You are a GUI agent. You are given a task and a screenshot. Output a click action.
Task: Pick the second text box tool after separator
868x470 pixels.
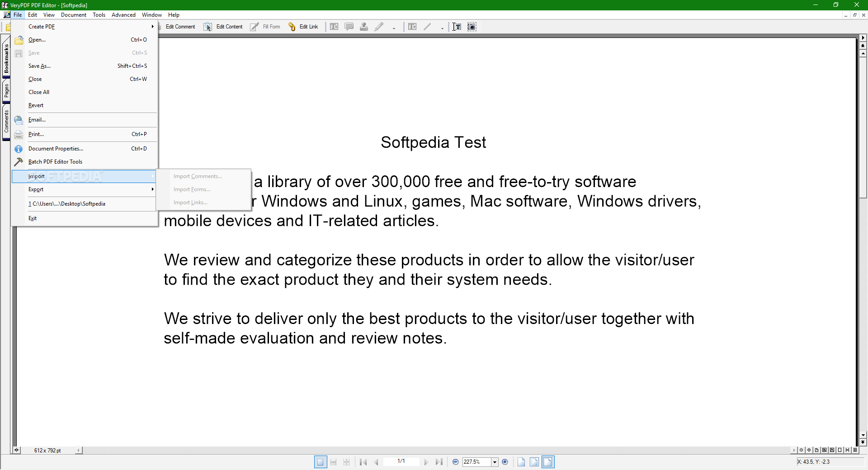pyautogui.click(x=412, y=27)
